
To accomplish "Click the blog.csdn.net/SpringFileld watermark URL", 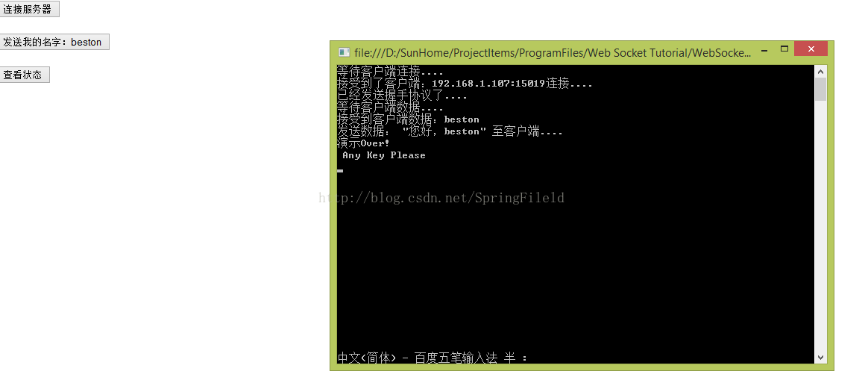I will (441, 198).
